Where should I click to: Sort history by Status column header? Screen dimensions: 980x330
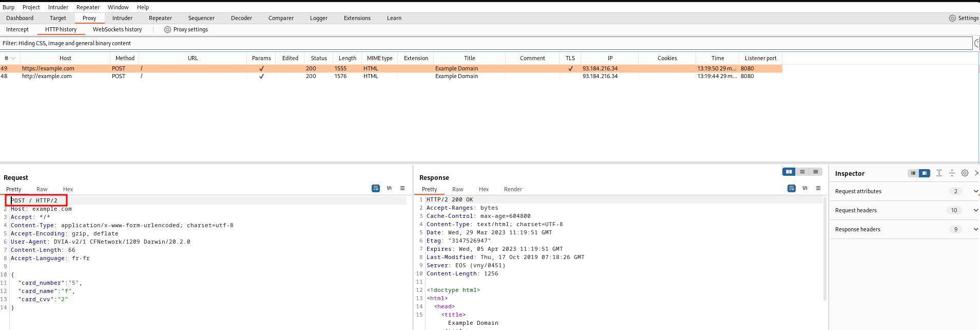coord(318,58)
